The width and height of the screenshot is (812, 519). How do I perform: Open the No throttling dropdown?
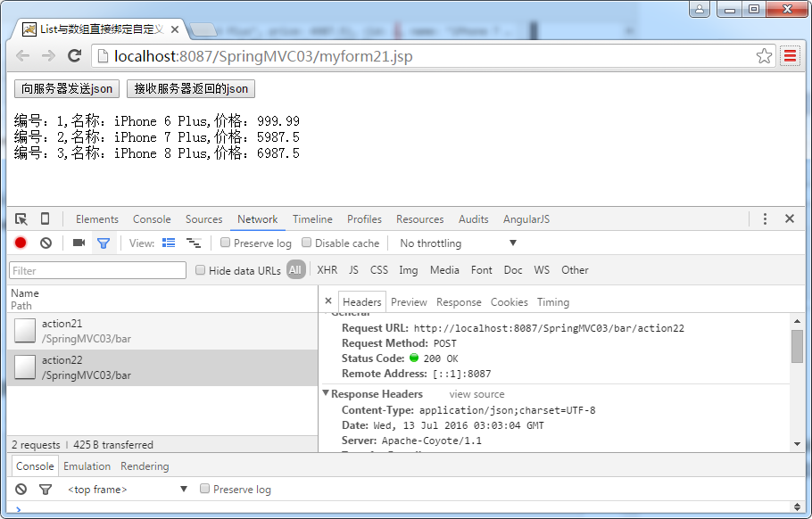coord(458,243)
